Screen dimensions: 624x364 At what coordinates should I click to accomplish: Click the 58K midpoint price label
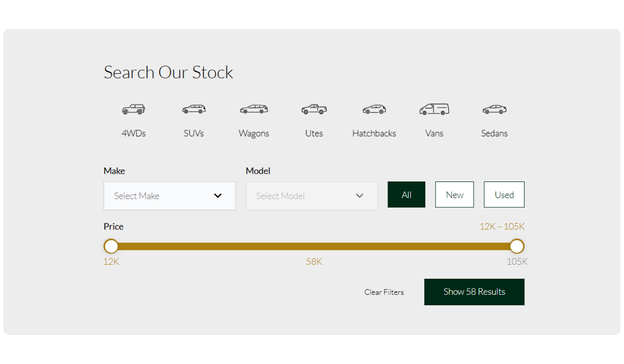(314, 262)
